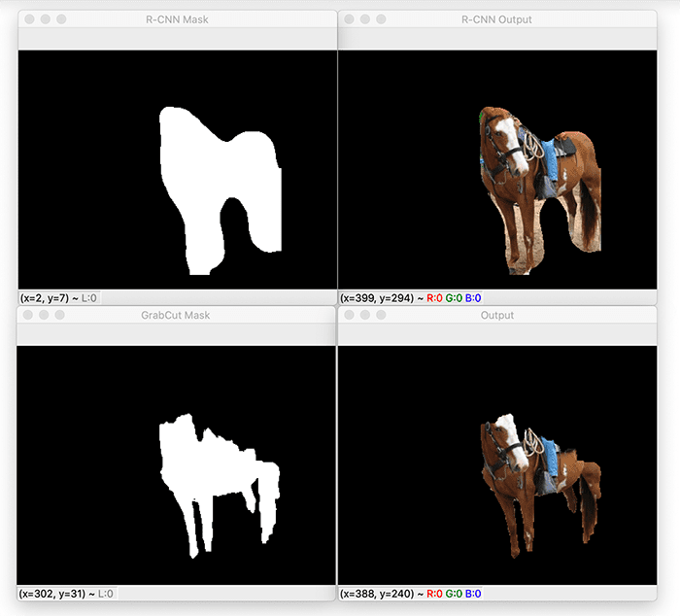Focus the R-CNN Output window title
680x616 pixels.
(496, 19)
